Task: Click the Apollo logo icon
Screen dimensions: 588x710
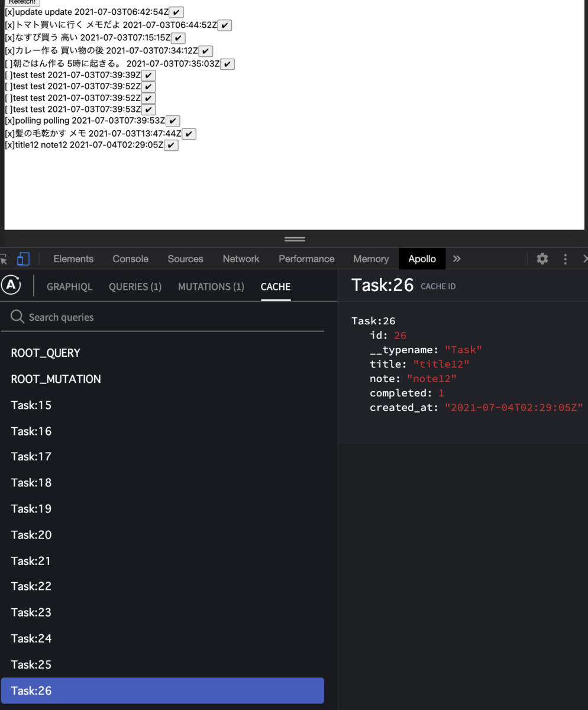Action: (x=11, y=286)
